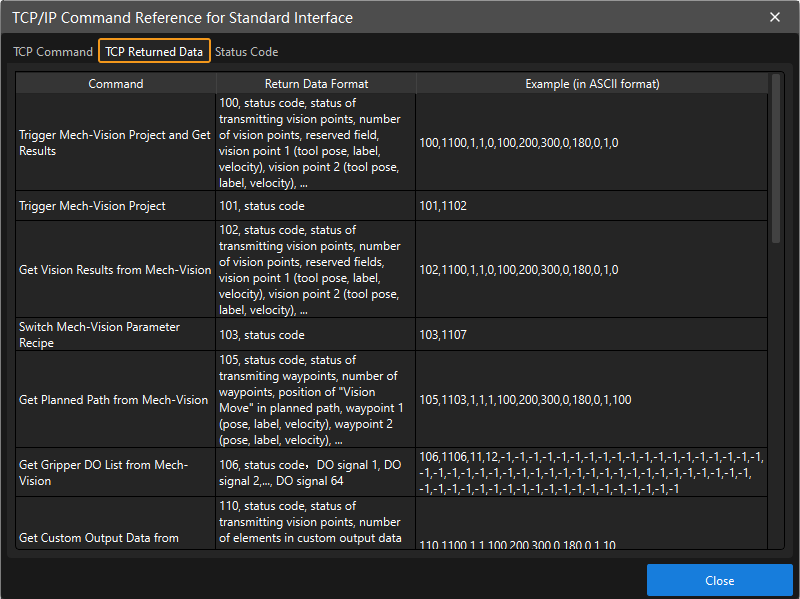Click the Example (in ASCII format) column header
This screenshot has height=599, width=800.
tap(592, 84)
